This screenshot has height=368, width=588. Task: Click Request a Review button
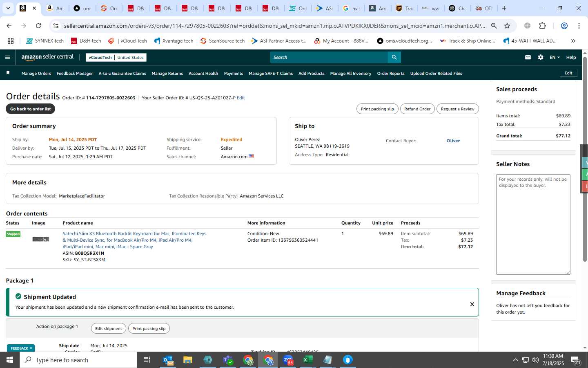(457, 109)
